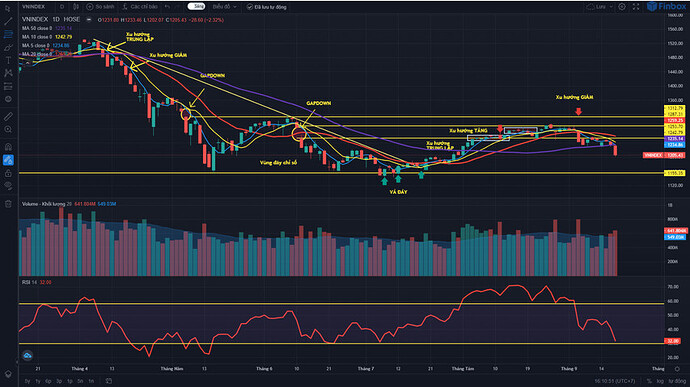
Task: Click the Vùng đáy chỉ số annotation
Action: point(278,162)
